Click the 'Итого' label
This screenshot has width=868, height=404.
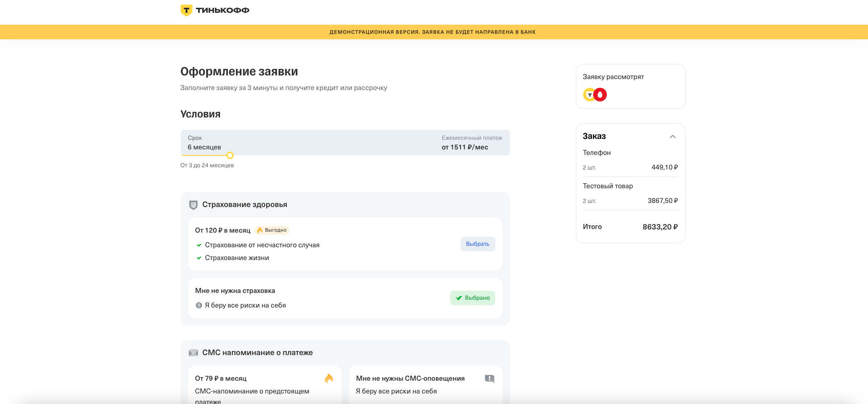[592, 227]
